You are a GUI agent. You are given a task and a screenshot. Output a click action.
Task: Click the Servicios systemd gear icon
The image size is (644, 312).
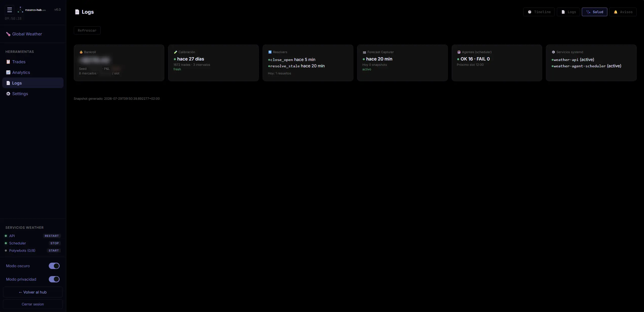click(554, 52)
